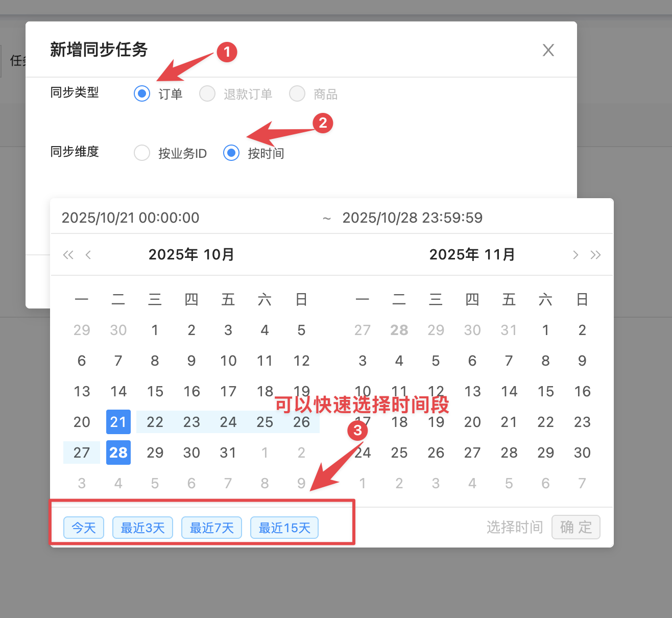Viewport: 672px width, 618px height.
Task: Apply the 最近15天 quick range
Action: pos(284,528)
